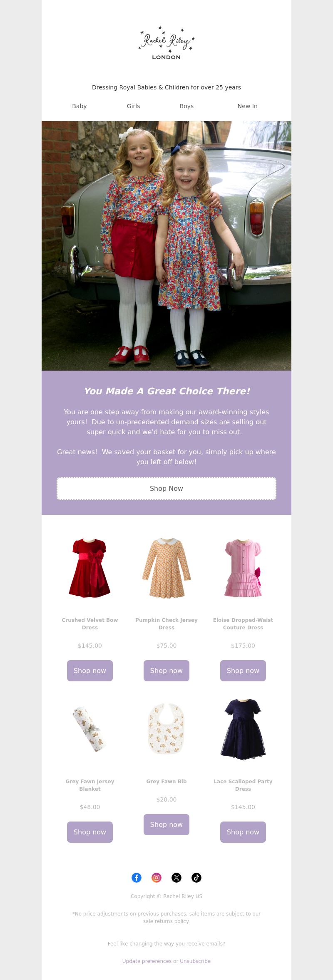This screenshot has width=333, height=980.
Task: Click the Update preferences link
Action: (147, 961)
